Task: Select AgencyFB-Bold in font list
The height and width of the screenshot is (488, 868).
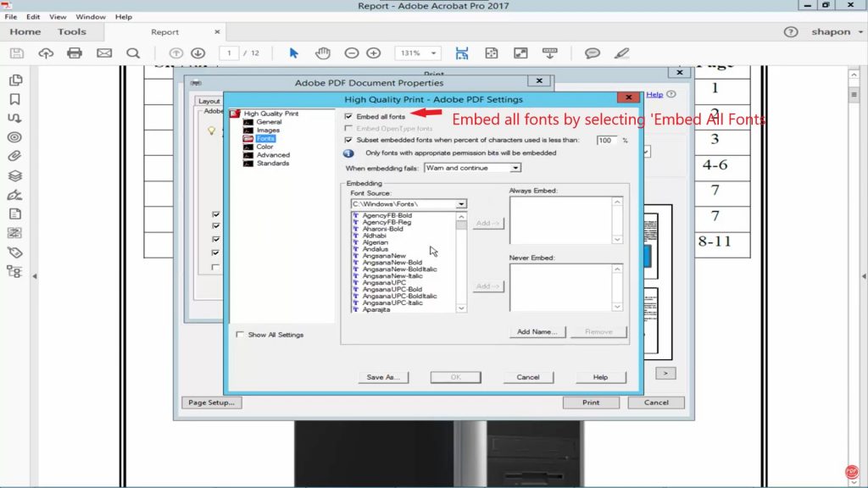Action: (387, 215)
